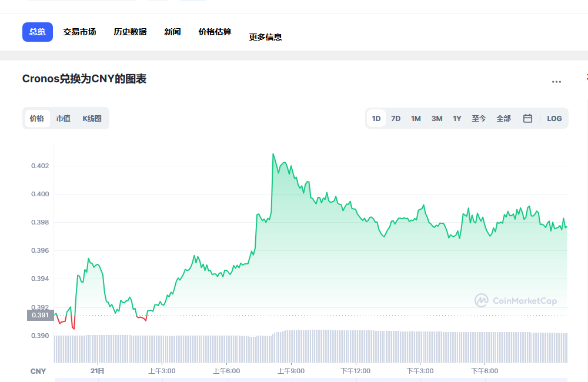
Task: Select the 7D time range
Action: (x=395, y=118)
